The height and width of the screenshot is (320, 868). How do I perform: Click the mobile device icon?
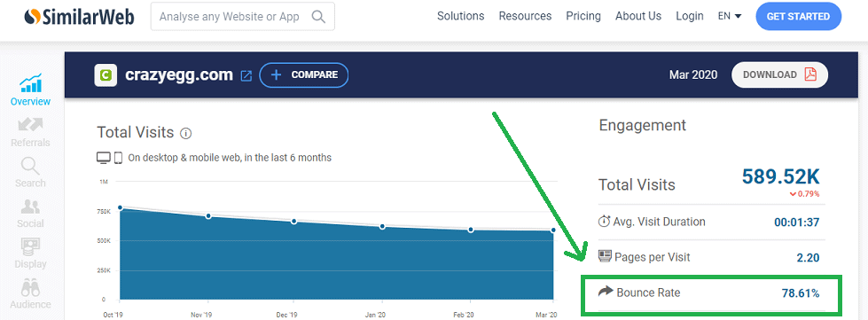click(118, 158)
